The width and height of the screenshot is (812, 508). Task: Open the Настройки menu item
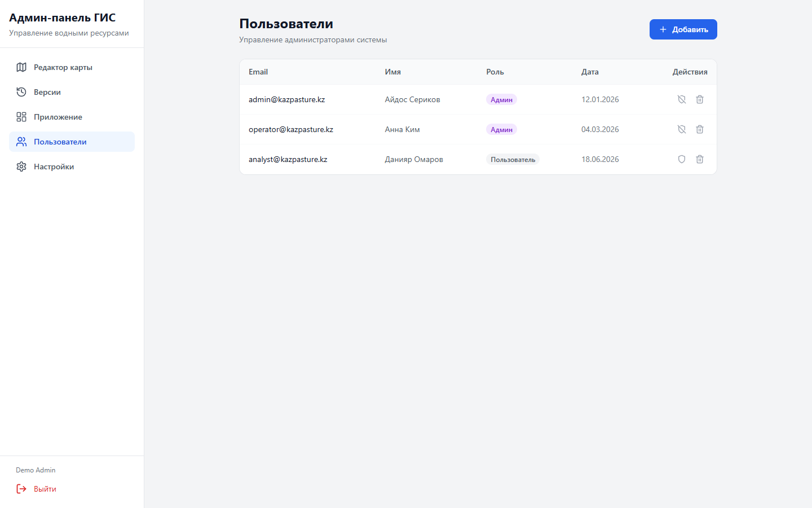point(72,167)
